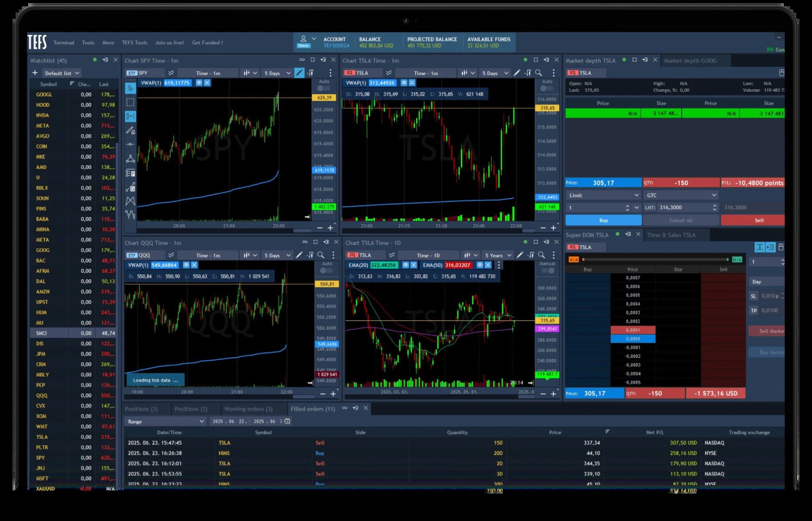Image resolution: width=812 pixels, height=521 pixels.
Task: Click Buy Market button in Super DOM
Action: click(x=767, y=352)
